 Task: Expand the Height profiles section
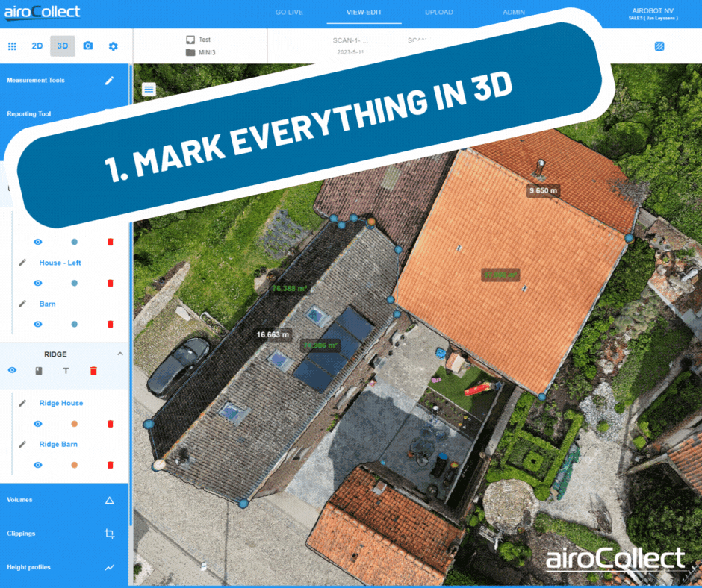coord(109,567)
